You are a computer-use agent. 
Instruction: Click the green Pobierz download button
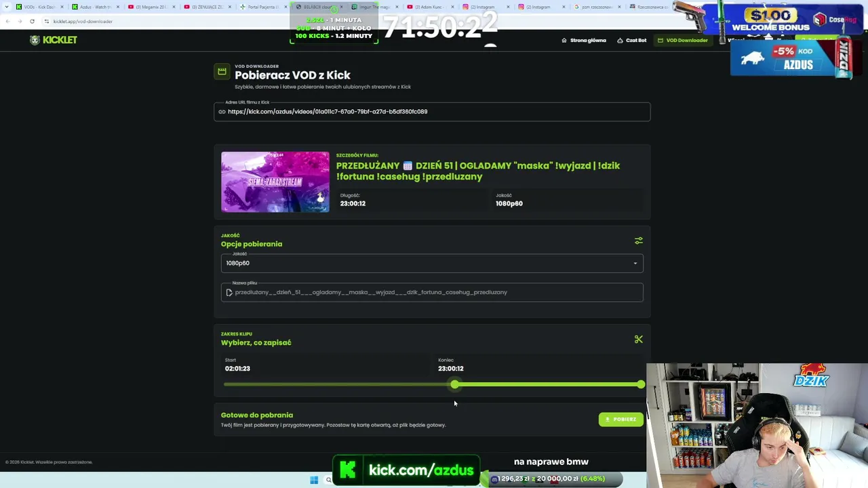pyautogui.click(x=620, y=420)
